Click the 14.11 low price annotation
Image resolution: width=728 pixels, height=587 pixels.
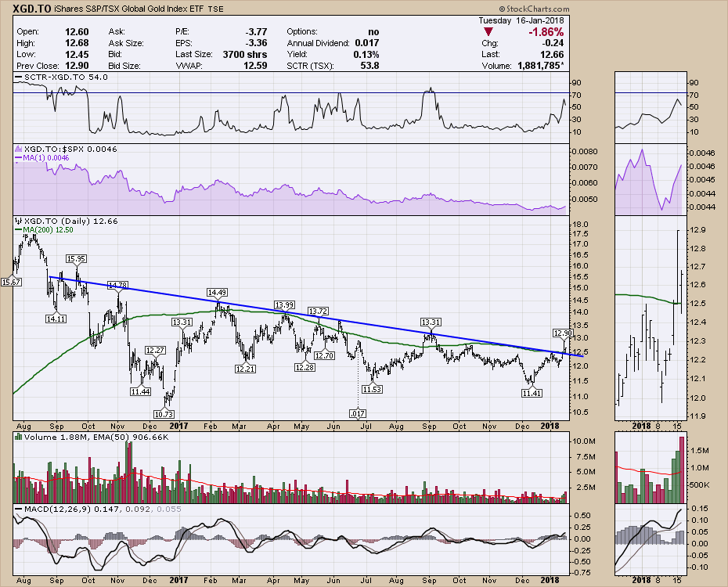tap(56, 319)
